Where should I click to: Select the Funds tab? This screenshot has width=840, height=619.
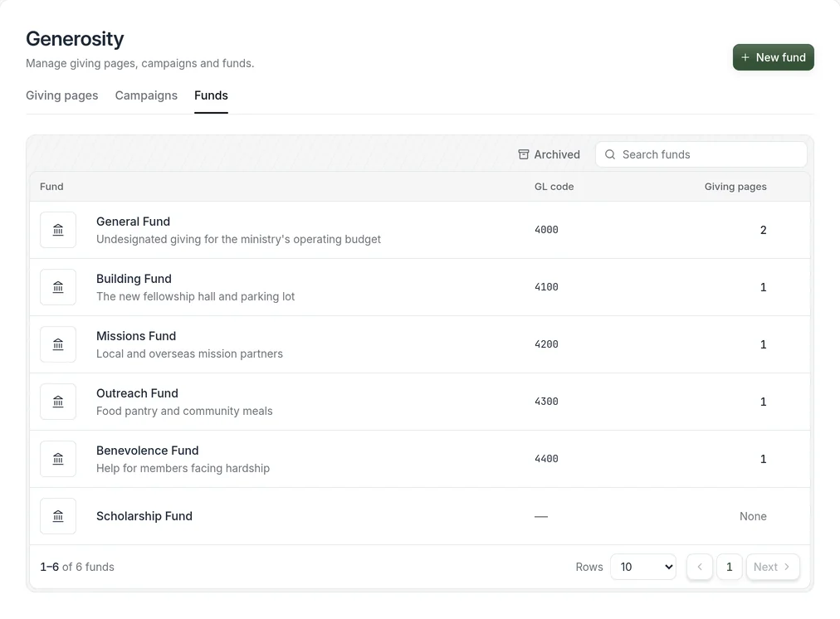(x=211, y=95)
